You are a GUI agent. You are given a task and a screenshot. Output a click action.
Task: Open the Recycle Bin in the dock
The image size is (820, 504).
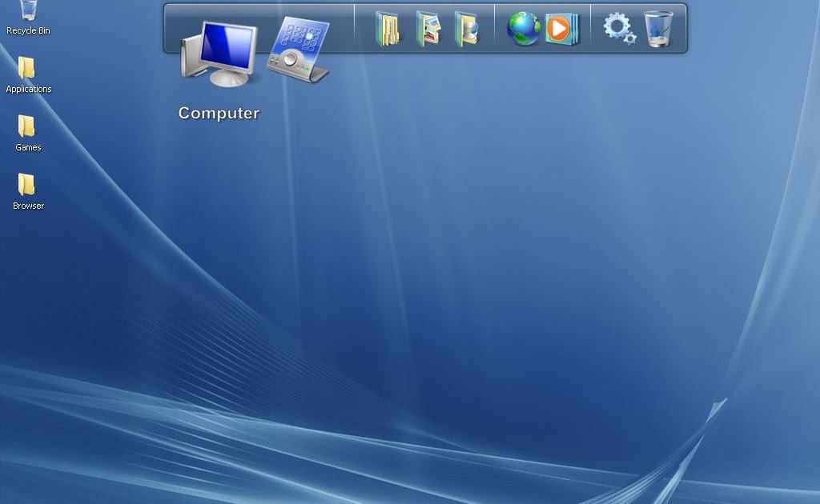(658, 30)
